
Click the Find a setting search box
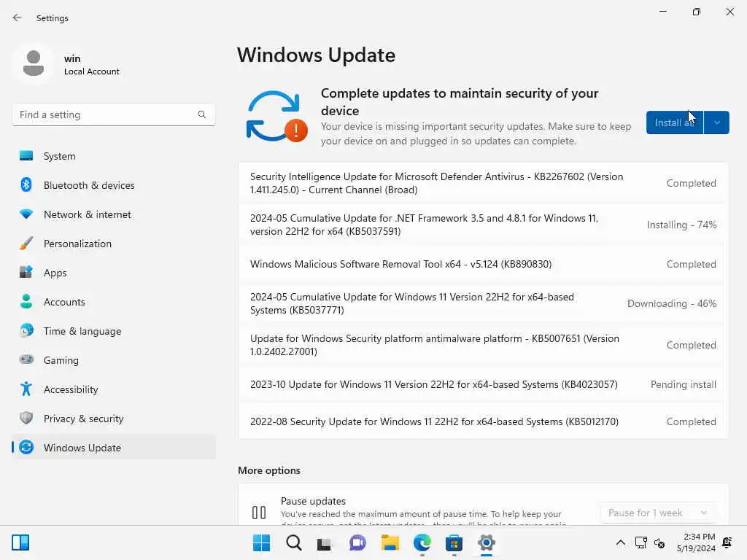point(113,114)
